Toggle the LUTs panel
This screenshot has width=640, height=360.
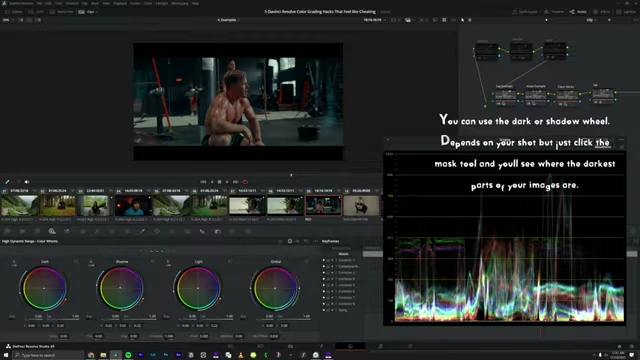tap(36, 12)
